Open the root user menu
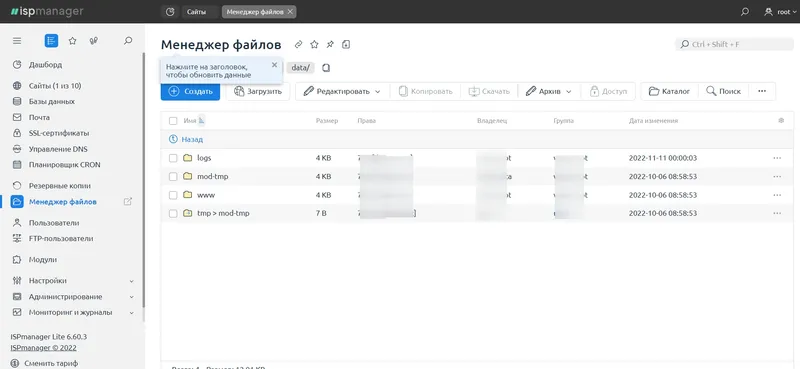The width and height of the screenshot is (800, 369). coord(780,12)
